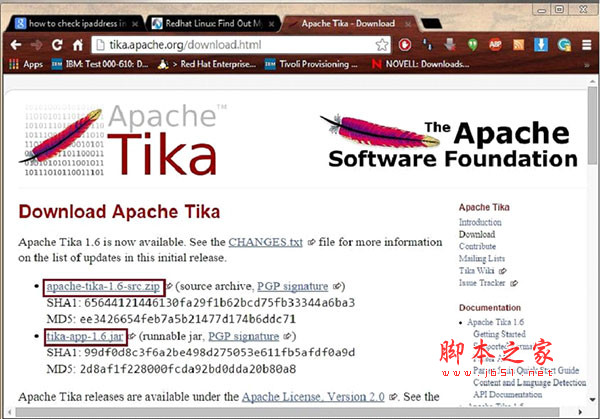Go back with the browser back arrow
Viewport: 600px width, 419px height.
coord(16,45)
